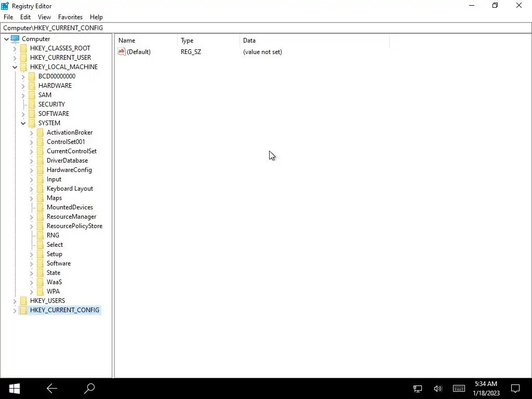The image size is (532, 399).
Task: Expand HKEY_CURRENT_CONFIG arrow
Action: (15, 311)
